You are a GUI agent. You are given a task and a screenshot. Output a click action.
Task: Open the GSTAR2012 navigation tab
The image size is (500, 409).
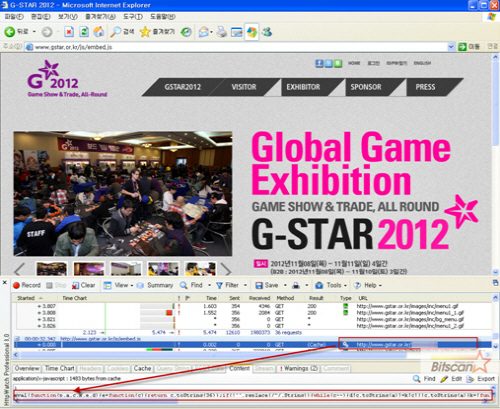pyautogui.click(x=183, y=87)
